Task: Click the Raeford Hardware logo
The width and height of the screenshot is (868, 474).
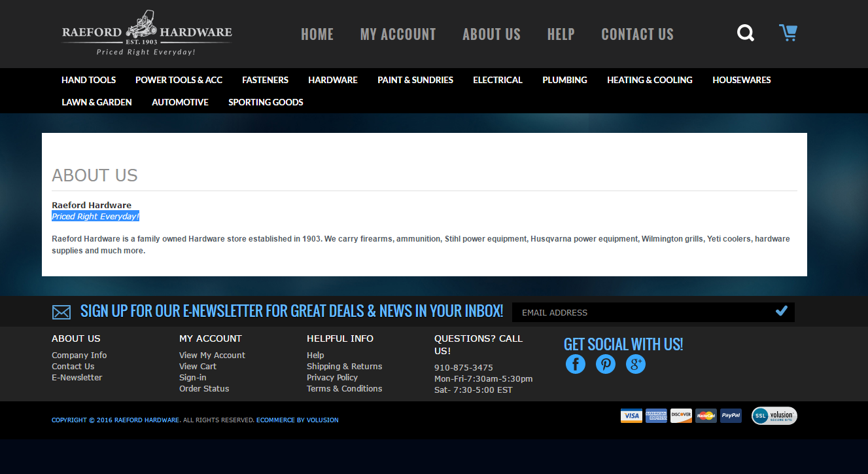Action: [147, 33]
